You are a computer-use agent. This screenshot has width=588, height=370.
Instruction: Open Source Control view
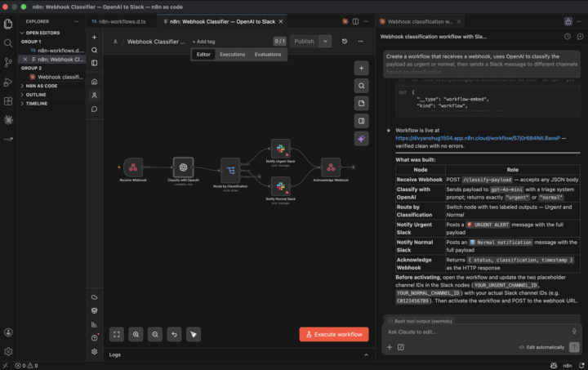tap(8, 62)
